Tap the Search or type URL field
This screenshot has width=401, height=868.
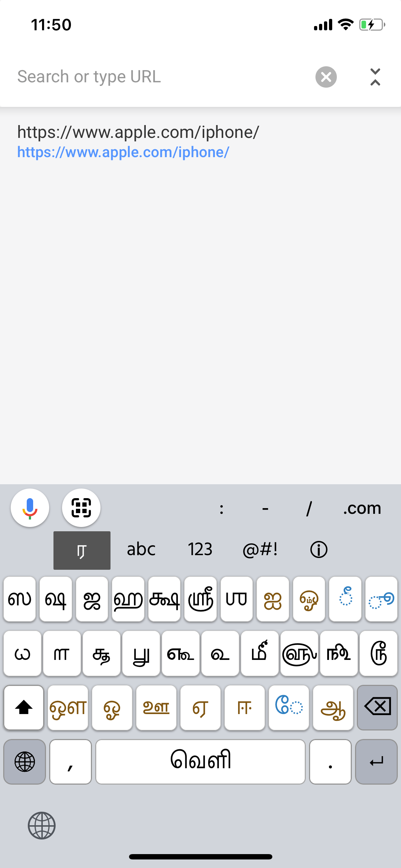[x=157, y=77]
